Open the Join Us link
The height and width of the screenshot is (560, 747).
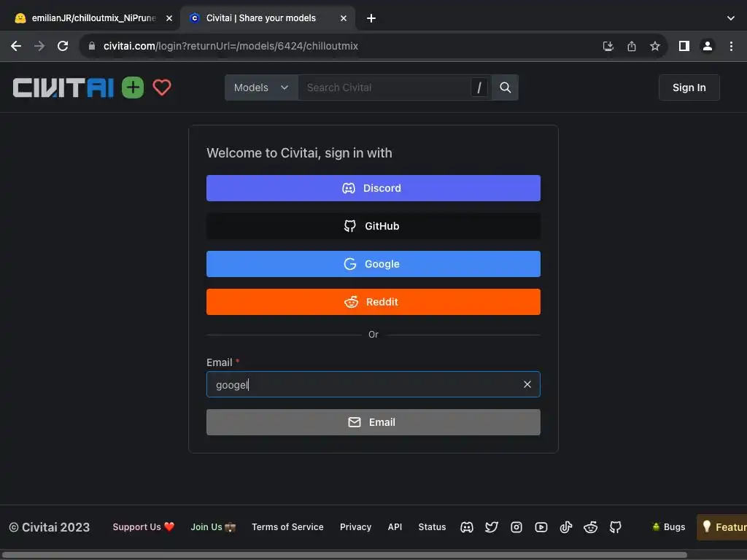click(x=213, y=527)
